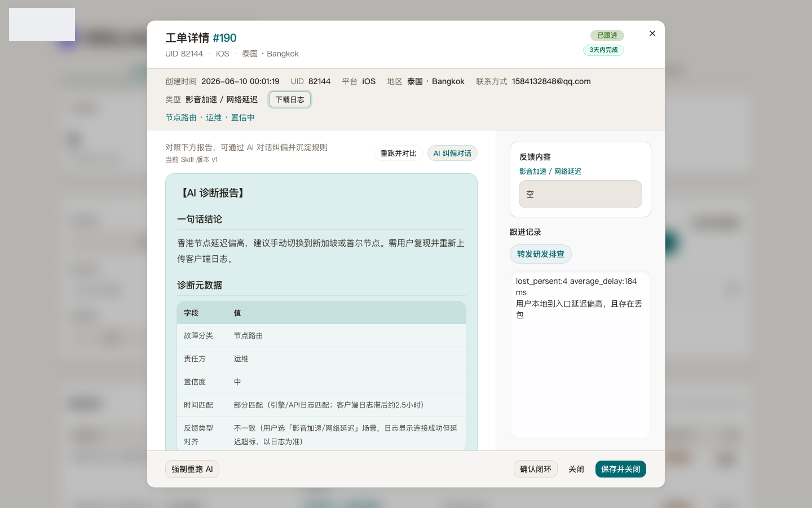Click the 关闭 button in footer
812x508 pixels.
576,469
